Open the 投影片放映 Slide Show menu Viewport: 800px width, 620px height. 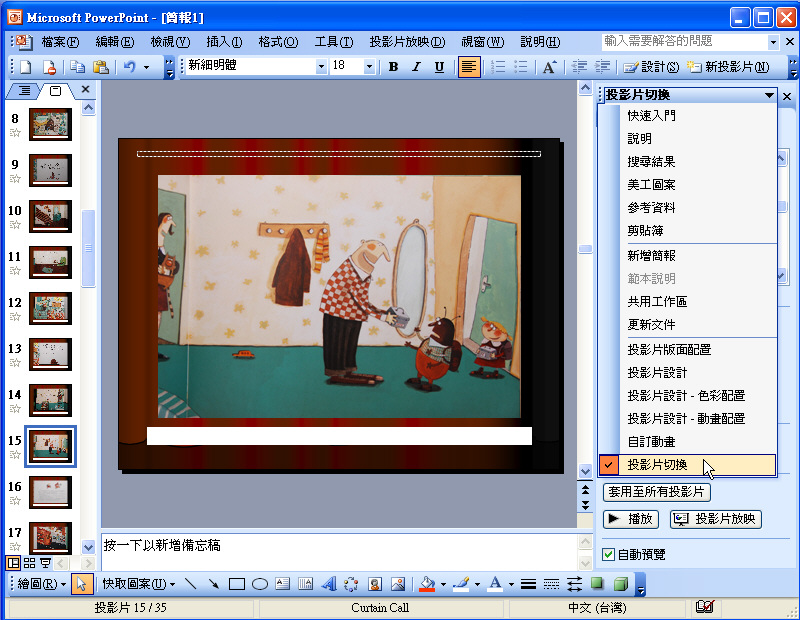click(x=408, y=42)
